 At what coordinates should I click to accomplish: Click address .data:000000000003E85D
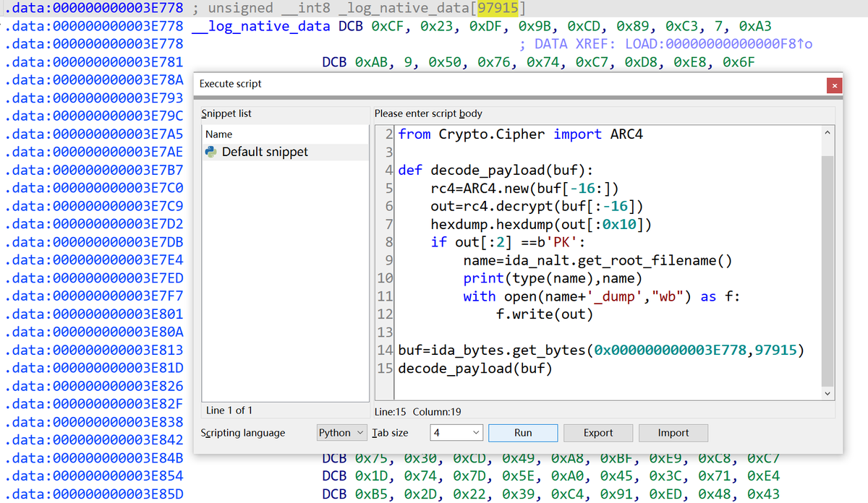pos(94,494)
